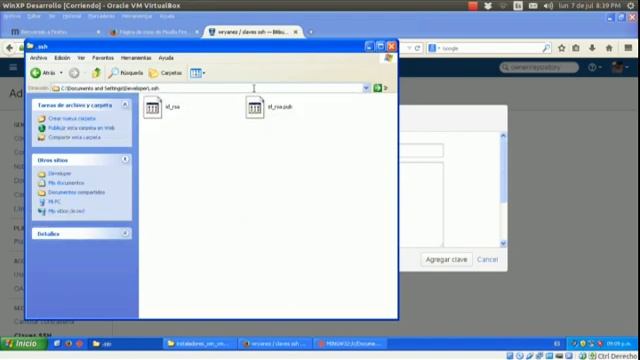Open the Ver menu in Explorer
Image resolution: width=640 pixels, height=360 pixels.
(81, 58)
